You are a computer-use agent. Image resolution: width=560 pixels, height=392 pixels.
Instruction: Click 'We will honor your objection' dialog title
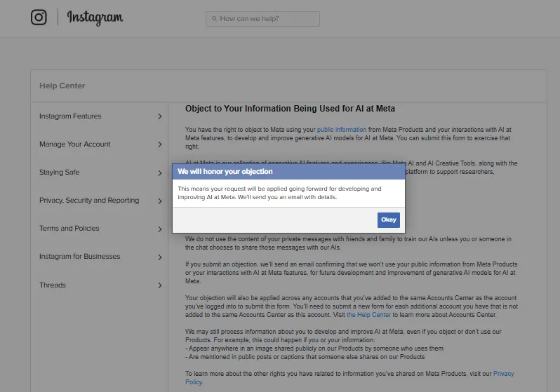pos(225,171)
